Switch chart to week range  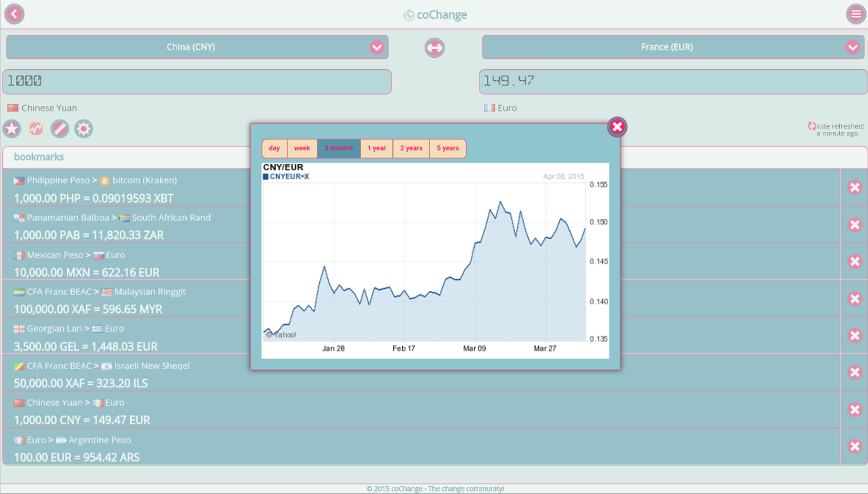tap(302, 149)
